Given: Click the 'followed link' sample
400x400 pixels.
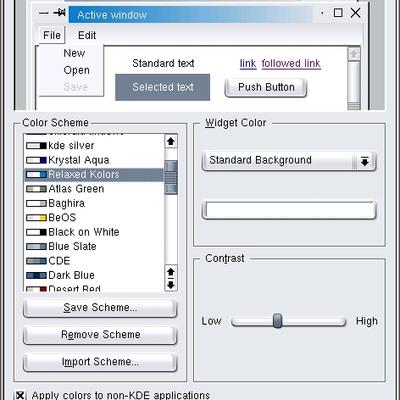Looking at the screenshot, I should [291, 63].
